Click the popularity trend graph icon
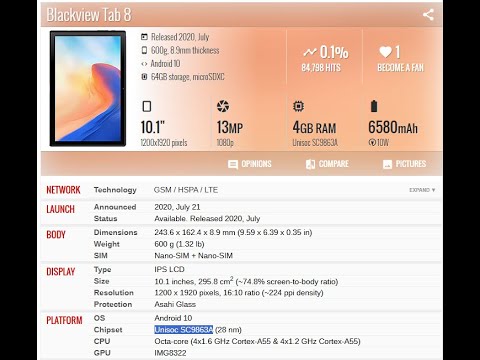480x360 pixels. coord(310,52)
